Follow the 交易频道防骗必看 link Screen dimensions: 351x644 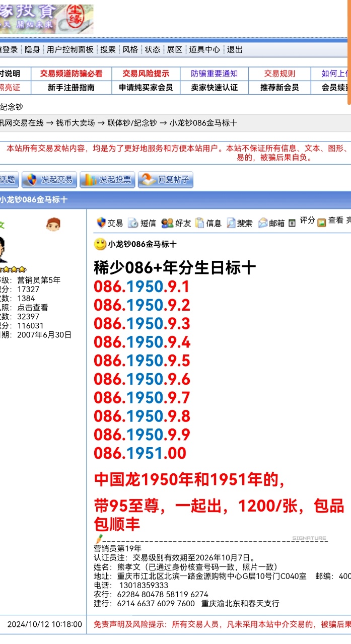[71, 74]
